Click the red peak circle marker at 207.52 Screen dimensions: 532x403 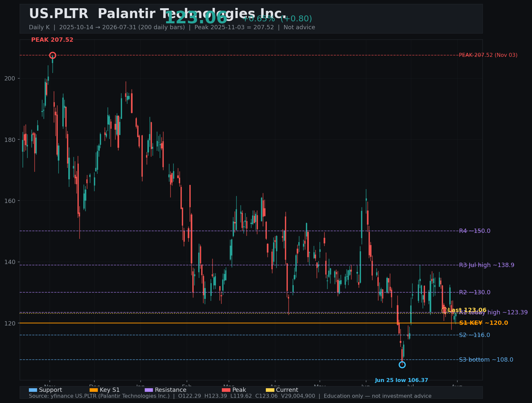pos(53,55)
